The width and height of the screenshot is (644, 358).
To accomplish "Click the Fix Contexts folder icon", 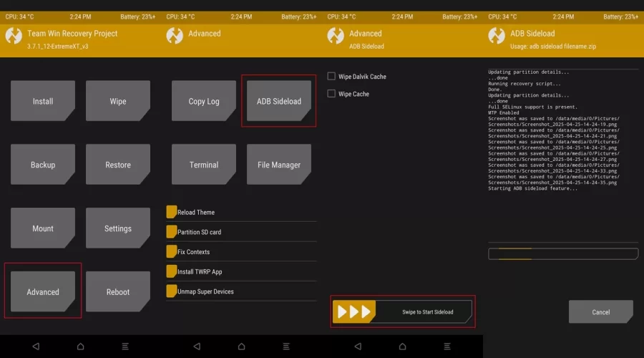I will (x=172, y=251).
